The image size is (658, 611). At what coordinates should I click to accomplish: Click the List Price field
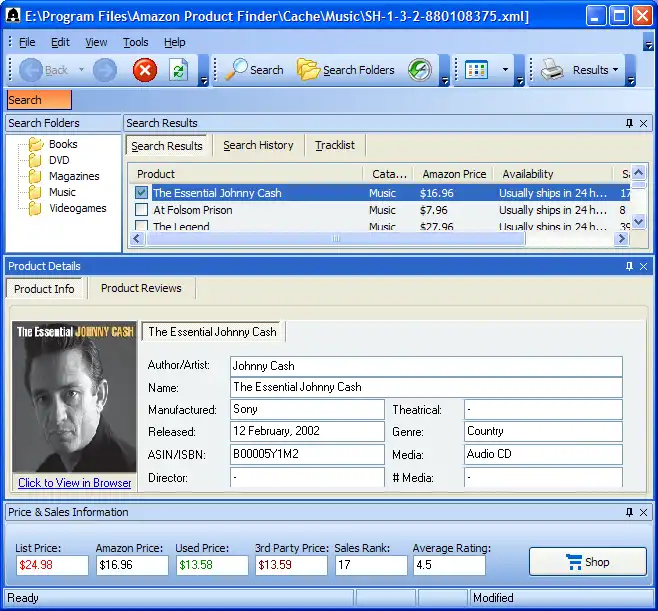point(52,565)
